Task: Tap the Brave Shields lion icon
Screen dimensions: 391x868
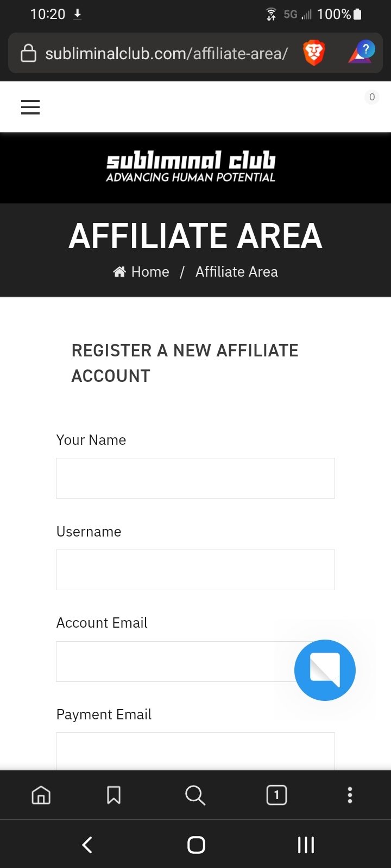Action: (314, 53)
